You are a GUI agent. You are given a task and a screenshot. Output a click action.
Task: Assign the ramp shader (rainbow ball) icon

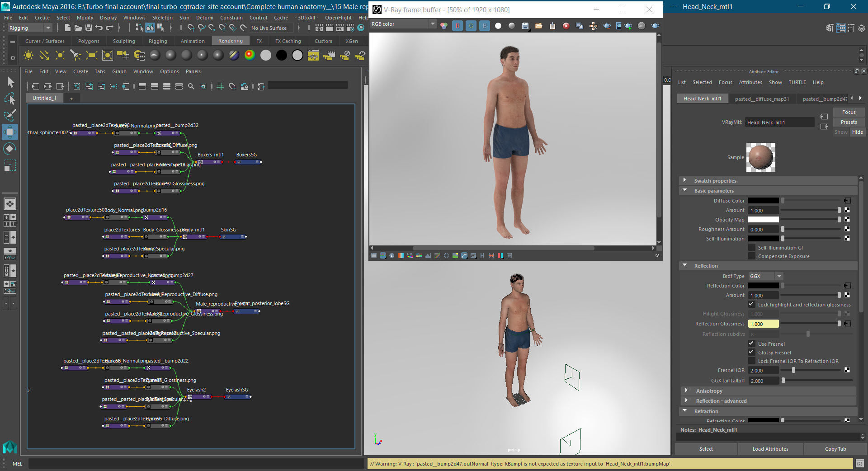(x=250, y=55)
